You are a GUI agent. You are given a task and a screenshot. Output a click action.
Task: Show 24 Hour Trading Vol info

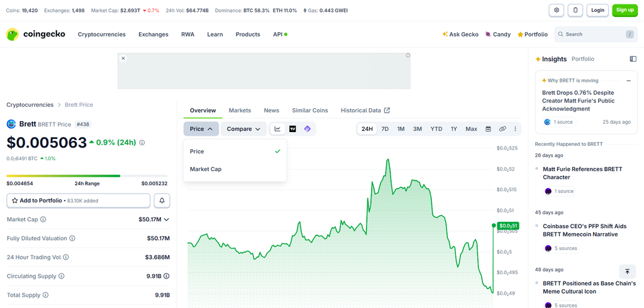(x=65, y=257)
